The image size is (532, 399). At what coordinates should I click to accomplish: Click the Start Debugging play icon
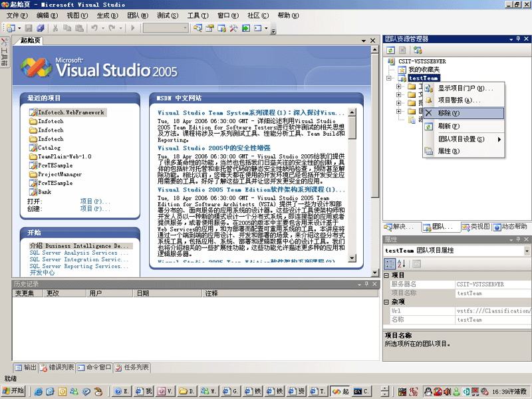133,28
